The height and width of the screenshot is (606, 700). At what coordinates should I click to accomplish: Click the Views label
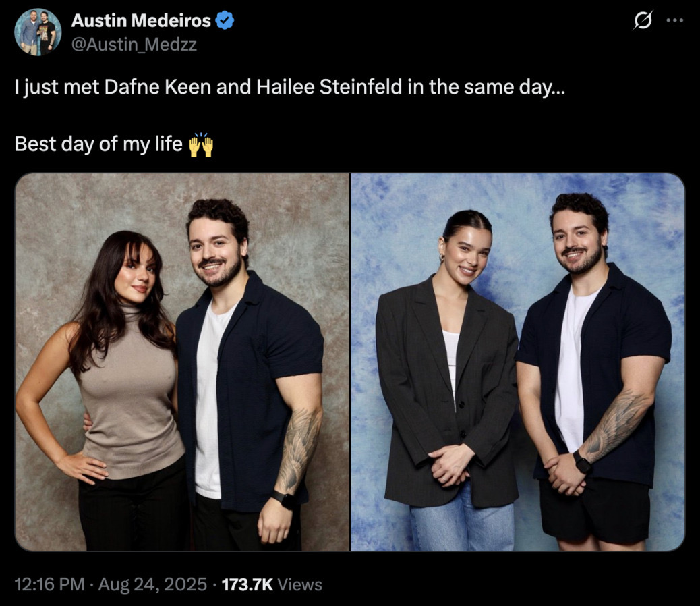[x=299, y=584]
